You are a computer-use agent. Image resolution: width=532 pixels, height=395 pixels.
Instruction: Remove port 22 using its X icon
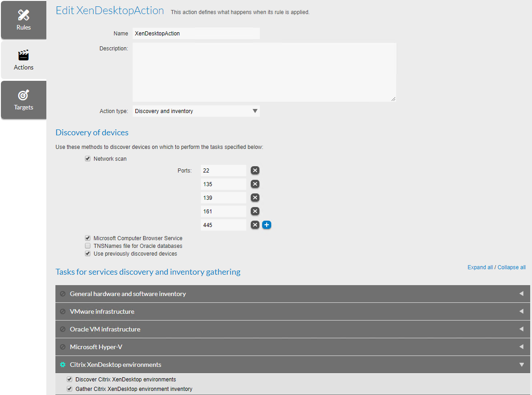click(x=255, y=170)
